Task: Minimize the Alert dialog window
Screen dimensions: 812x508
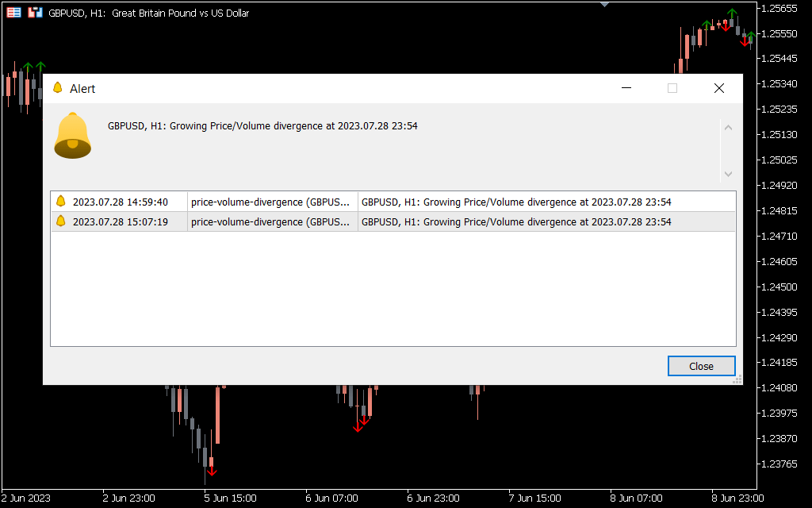Action: [x=626, y=88]
